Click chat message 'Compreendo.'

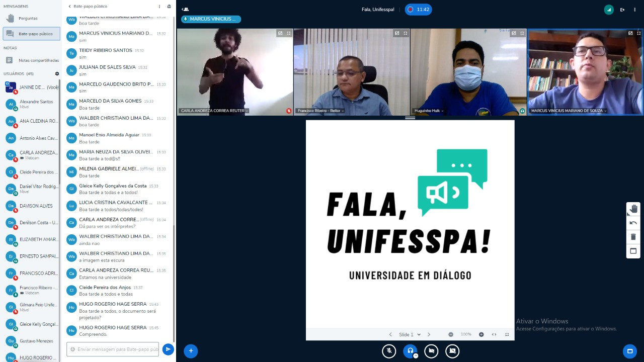[93, 334]
